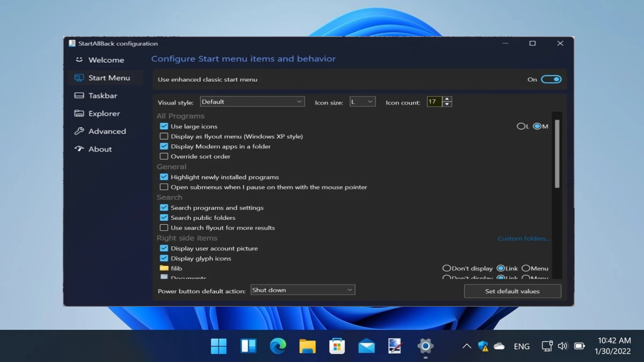Click the Start Menu monitor icon
The image size is (644, 362).
click(79, 77)
